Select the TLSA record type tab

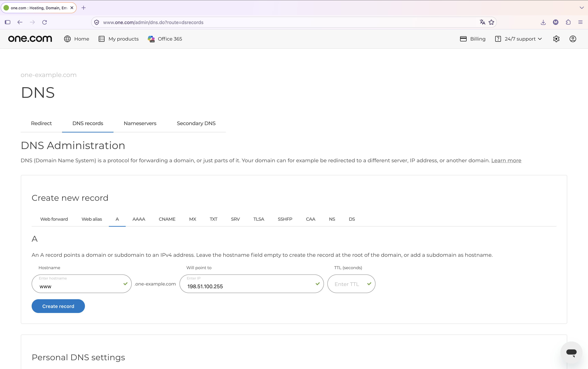(259, 219)
